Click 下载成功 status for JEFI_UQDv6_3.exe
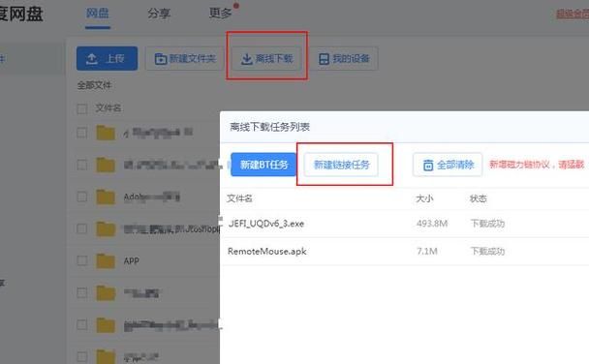The image size is (589, 364). [487, 224]
